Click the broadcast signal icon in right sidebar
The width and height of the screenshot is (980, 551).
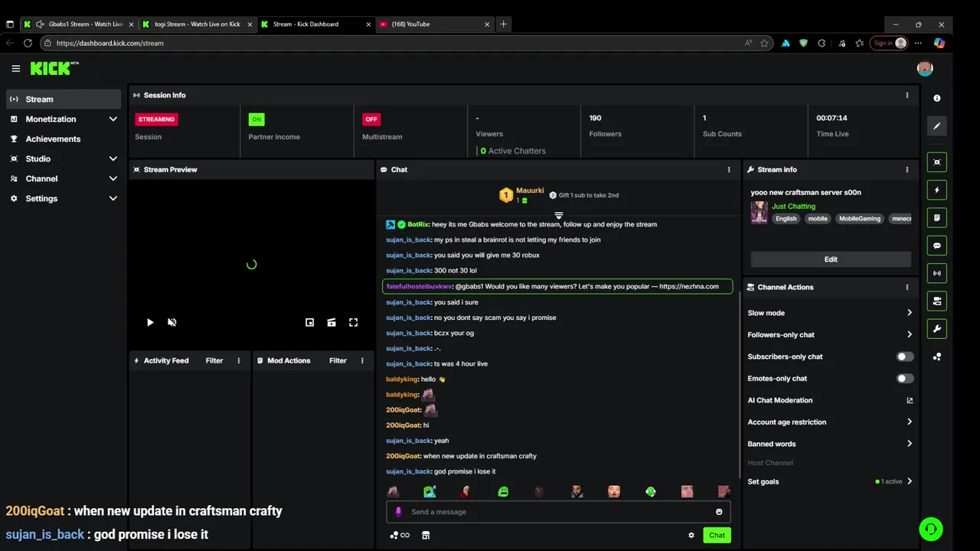(937, 273)
